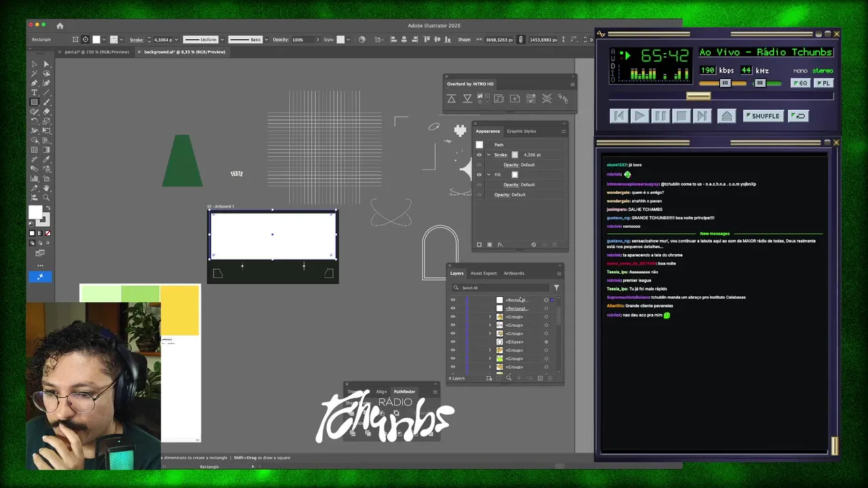Open the Style dropdown in control bar
Viewport: 868px width, 488px height.
[x=348, y=39]
